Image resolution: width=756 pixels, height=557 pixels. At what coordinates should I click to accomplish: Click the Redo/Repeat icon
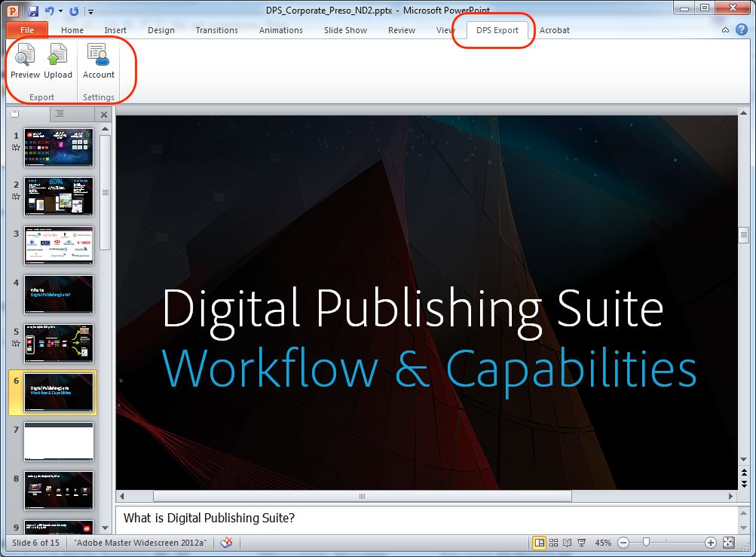coord(74,11)
